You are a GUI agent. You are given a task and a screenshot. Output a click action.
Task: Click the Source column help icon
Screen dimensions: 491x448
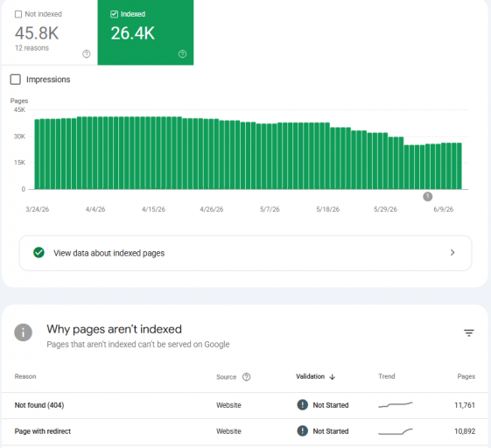[247, 377]
